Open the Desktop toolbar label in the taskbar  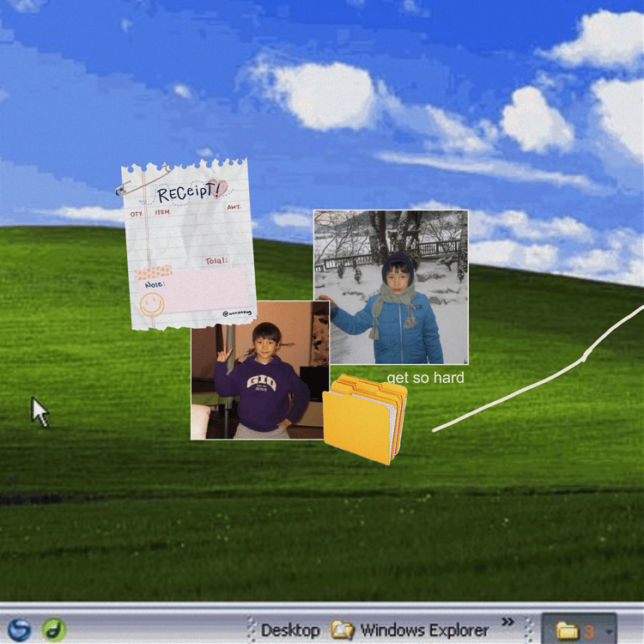[x=290, y=630]
